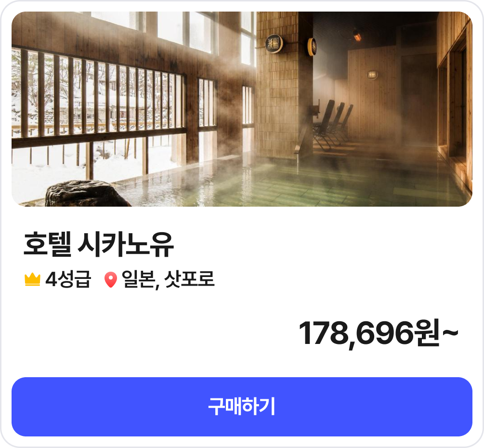Click the yellow-rimmed side sign in photo
484x448 pixels.
point(312,47)
